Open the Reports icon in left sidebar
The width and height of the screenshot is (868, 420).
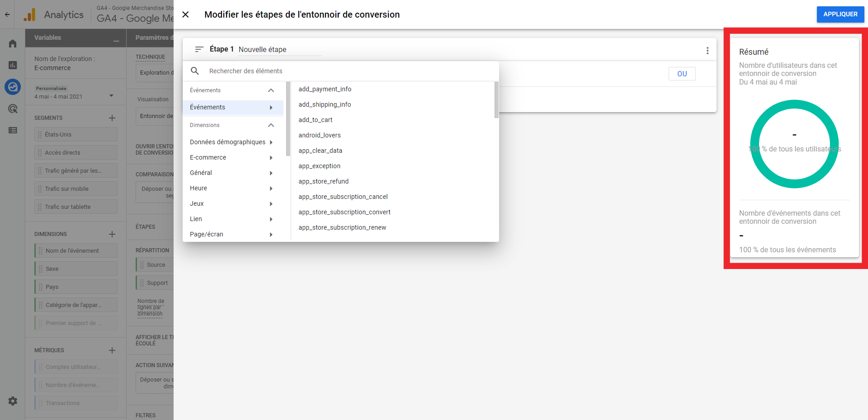tap(13, 65)
